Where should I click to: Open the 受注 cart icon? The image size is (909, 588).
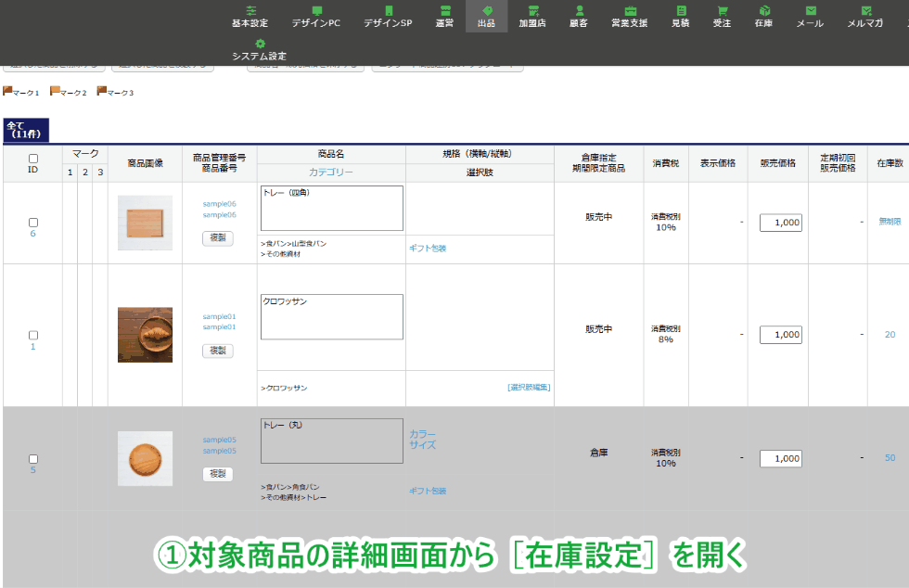[722, 11]
